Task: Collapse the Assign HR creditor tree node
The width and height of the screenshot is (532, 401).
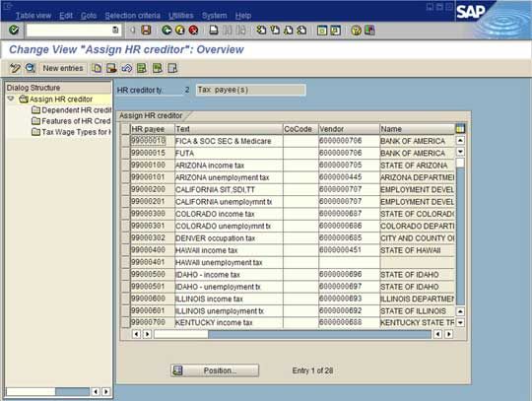Action: pos(11,99)
